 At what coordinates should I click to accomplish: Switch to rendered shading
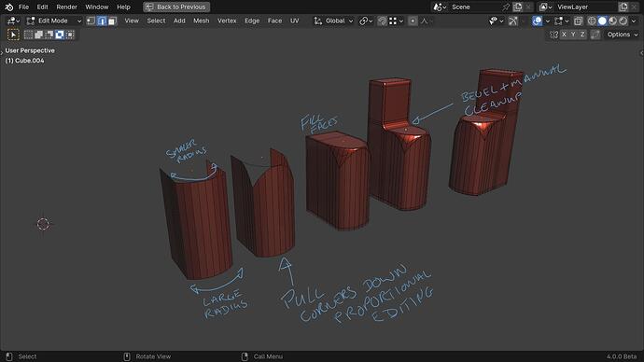pyautogui.click(x=623, y=21)
